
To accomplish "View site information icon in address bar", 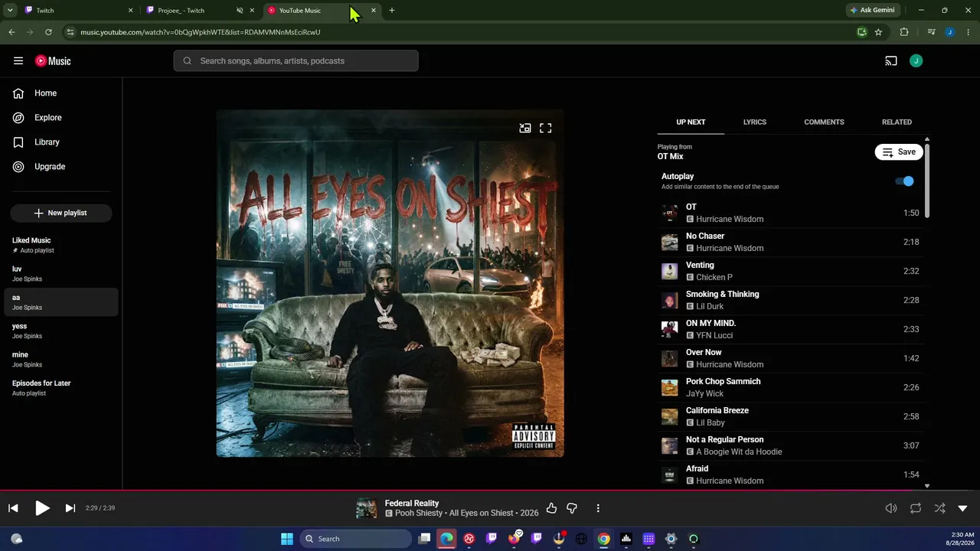I will [70, 32].
